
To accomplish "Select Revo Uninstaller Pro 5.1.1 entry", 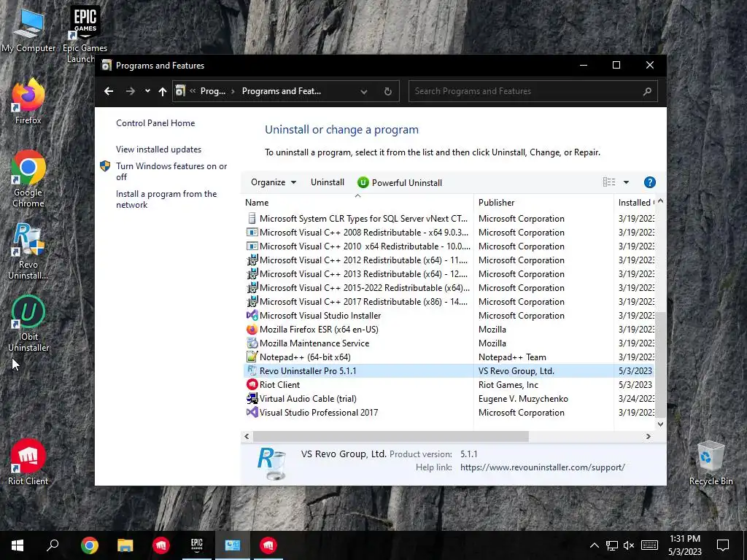I will point(449,371).
